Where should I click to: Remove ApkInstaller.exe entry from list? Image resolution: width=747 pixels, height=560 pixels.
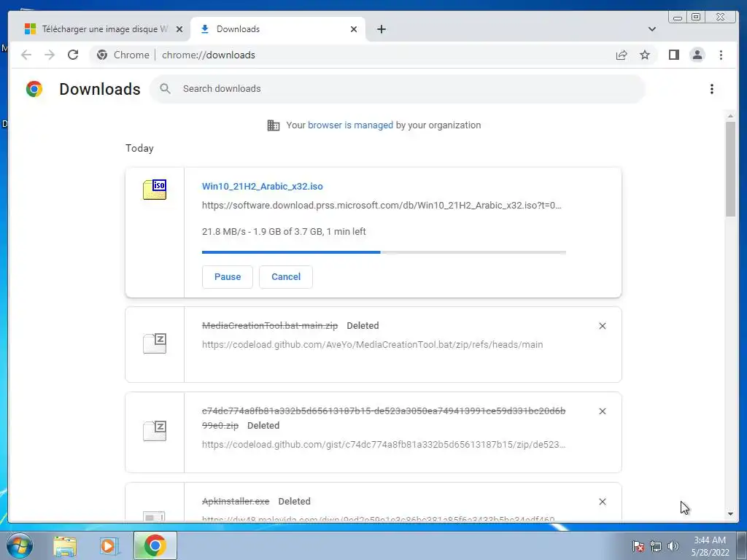point(602,502)
